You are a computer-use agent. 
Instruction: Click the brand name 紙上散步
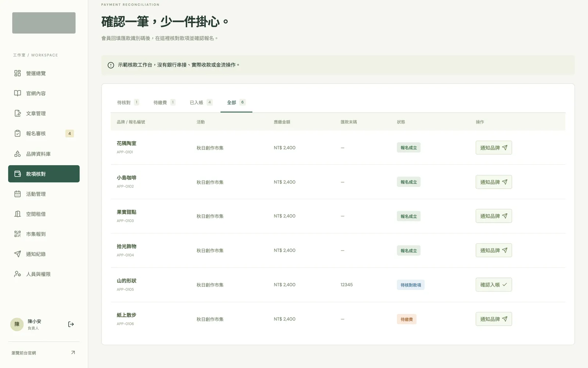click(126, 315)
